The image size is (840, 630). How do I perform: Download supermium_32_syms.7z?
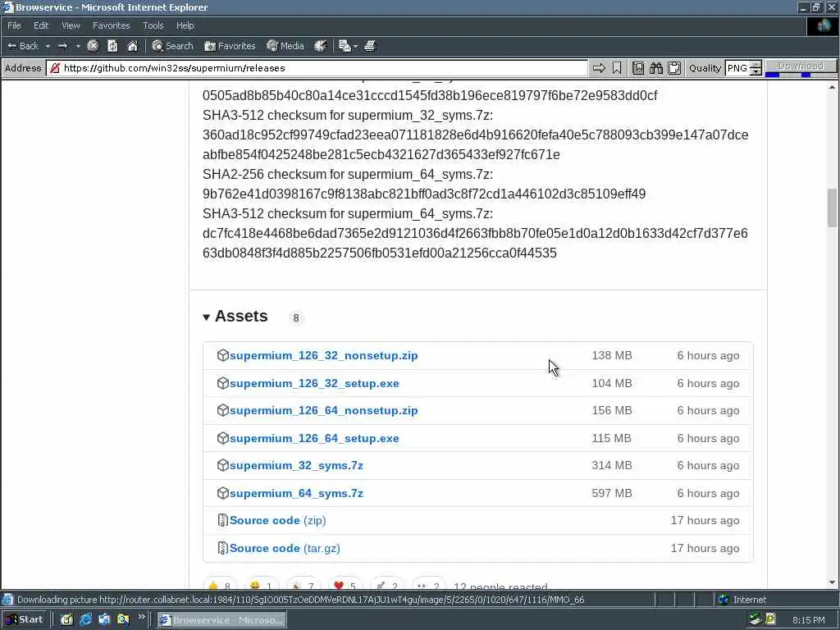tap(296, 466)
